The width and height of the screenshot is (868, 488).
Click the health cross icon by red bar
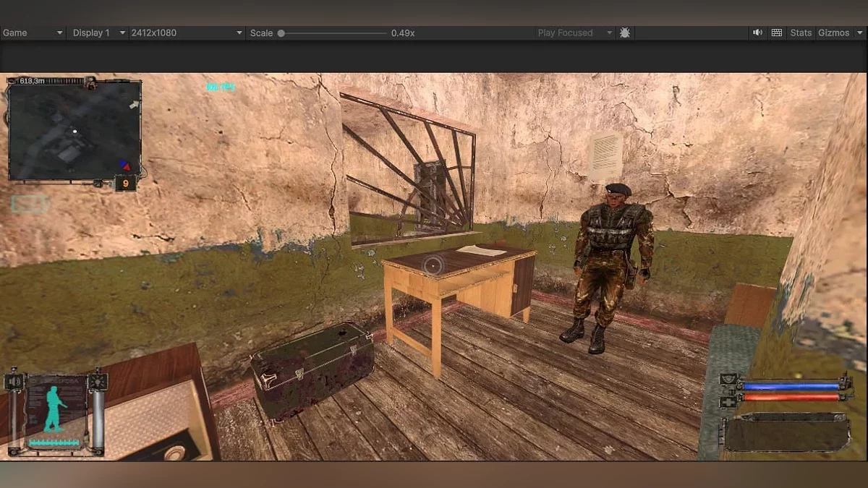pos(729,398)
